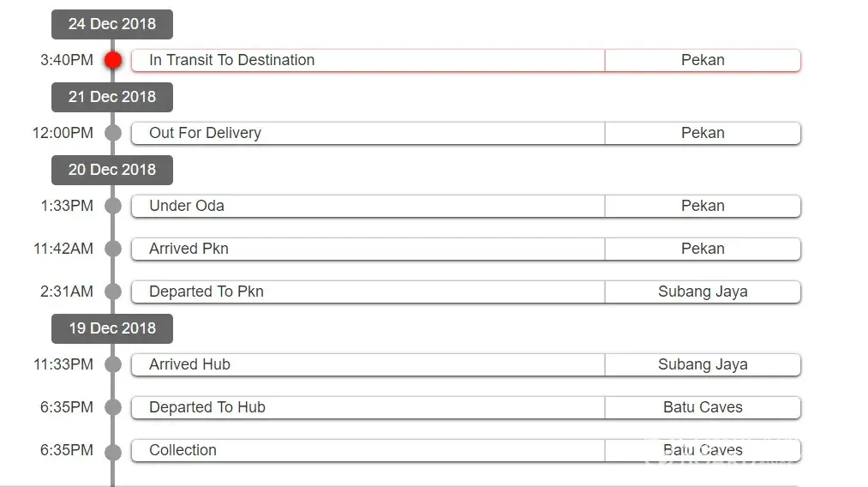
Task: Select the 21 Dec 2018 date label
Action: pos(112,97)
